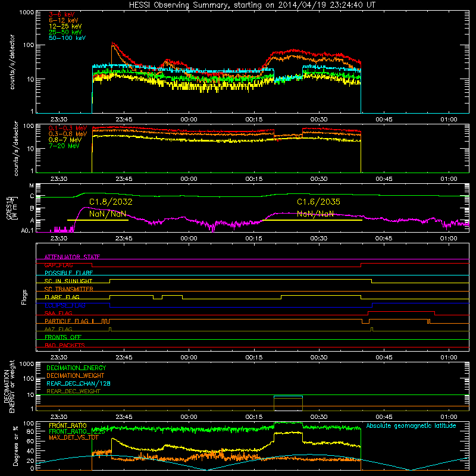476x476 pixels.
Task: Click the C1.6/2035 flare annotation
Action: 318,202
